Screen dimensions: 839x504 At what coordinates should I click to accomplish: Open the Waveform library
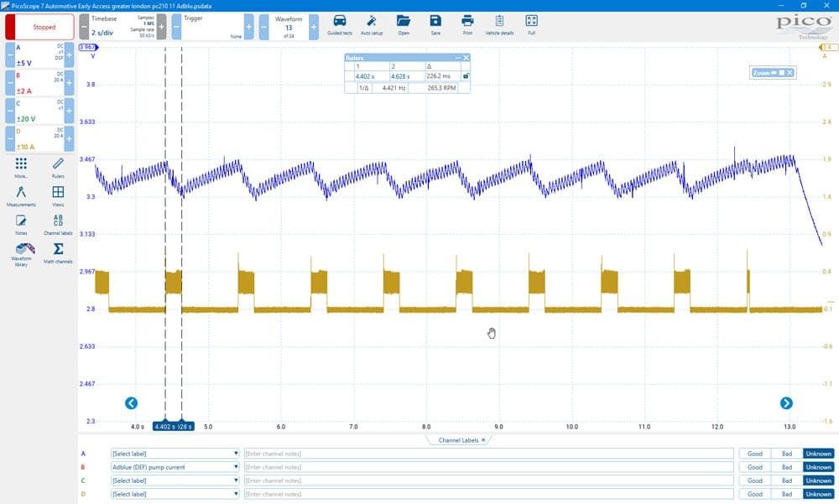click(x=22, y=254)
